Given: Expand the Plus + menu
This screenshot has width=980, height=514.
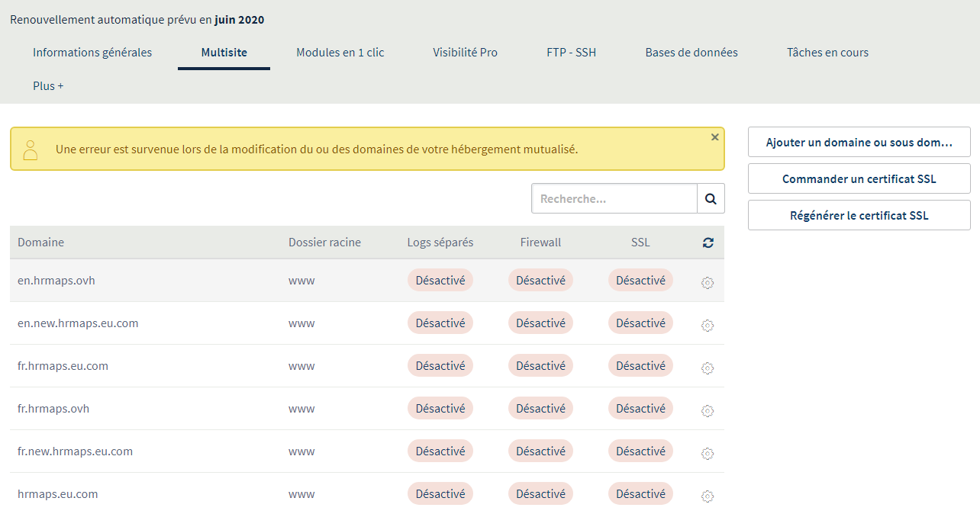Looking at the screenshot, I should (48, 86).
